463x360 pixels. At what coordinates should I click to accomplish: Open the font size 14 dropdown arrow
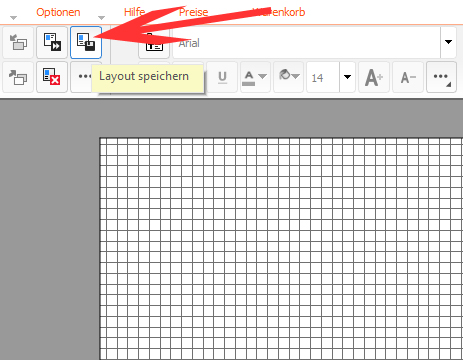[x=347, y=77]
